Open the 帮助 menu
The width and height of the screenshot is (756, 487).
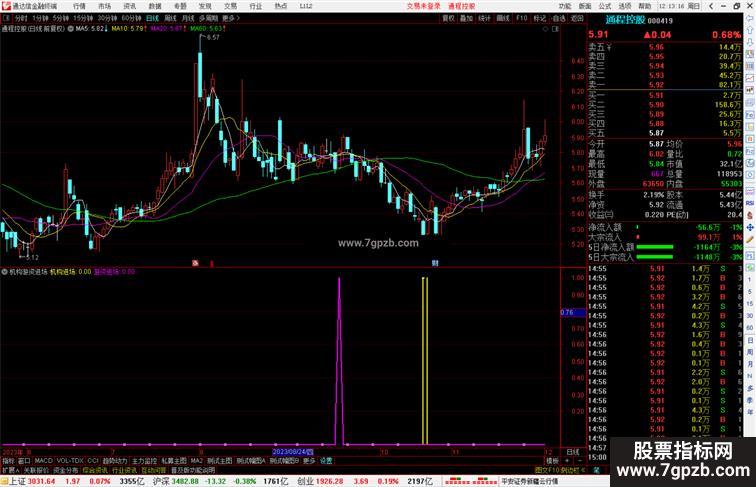pos(644,6)
